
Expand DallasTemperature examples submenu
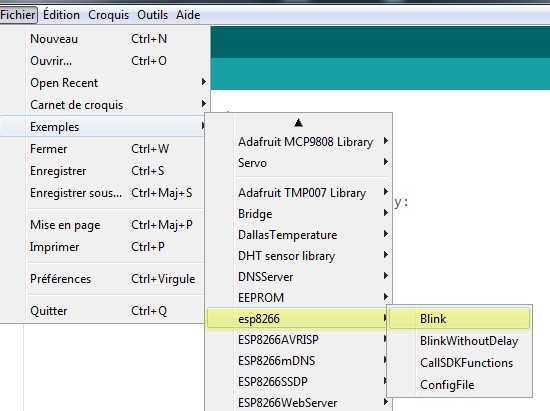pos(299,235)
